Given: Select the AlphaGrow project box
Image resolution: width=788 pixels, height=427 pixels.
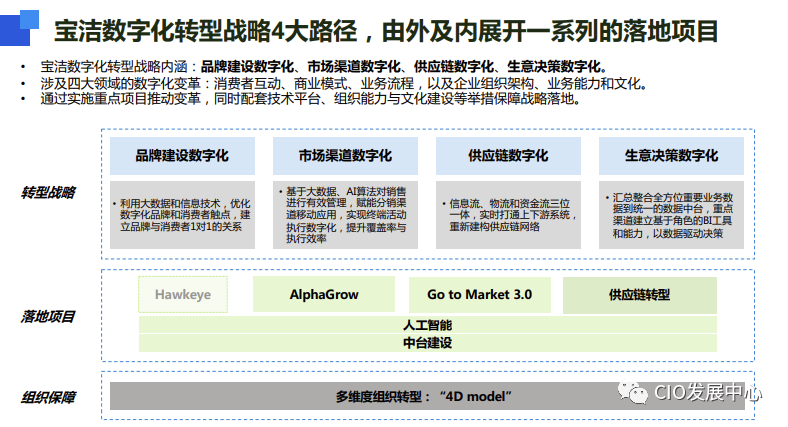Looking at the screenshot, I should click(324, 294).
